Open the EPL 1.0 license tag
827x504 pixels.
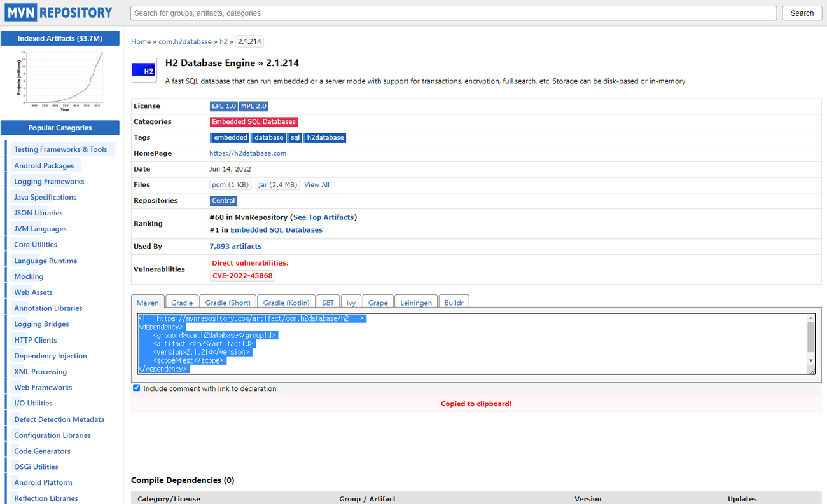[x=223, y=106]
